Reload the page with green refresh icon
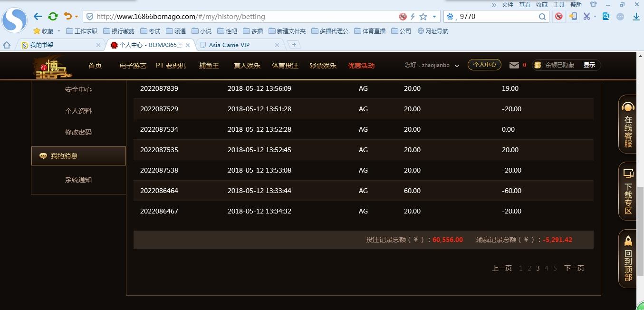 (53, 16)
